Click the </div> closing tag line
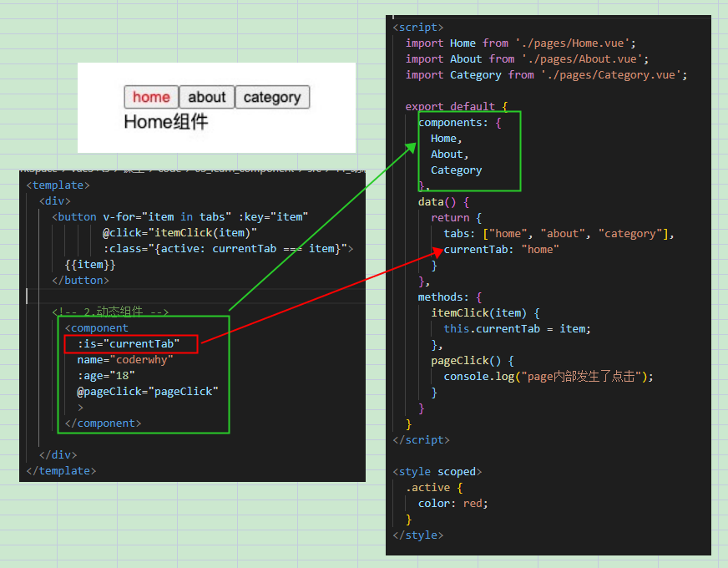 click(58, 454)
